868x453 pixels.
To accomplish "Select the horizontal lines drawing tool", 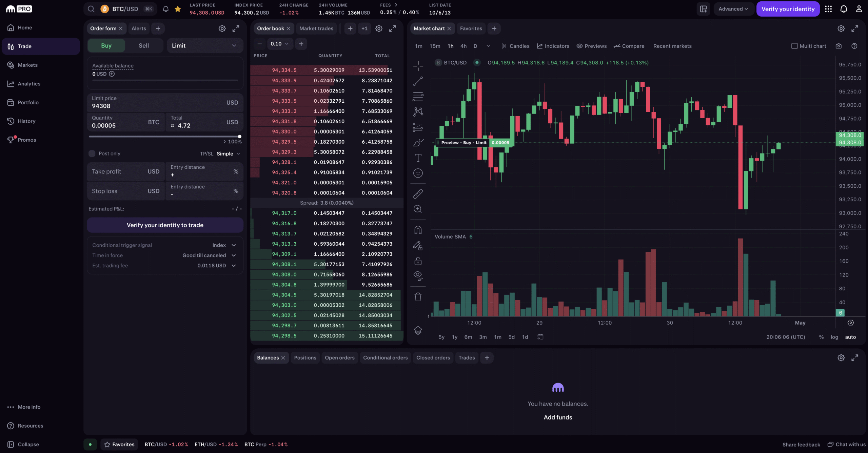I will click(x=418, y=97).
